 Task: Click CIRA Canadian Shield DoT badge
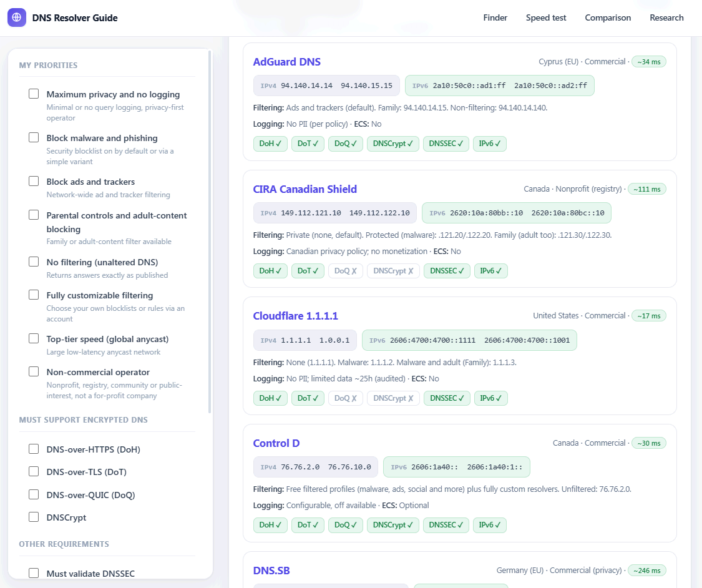(308, 271)
